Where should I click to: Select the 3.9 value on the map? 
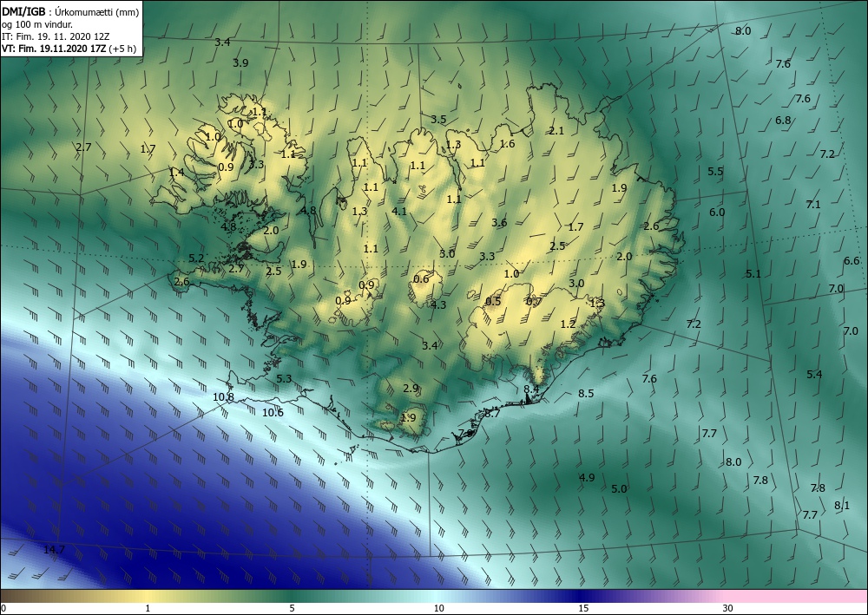point(240,63)
